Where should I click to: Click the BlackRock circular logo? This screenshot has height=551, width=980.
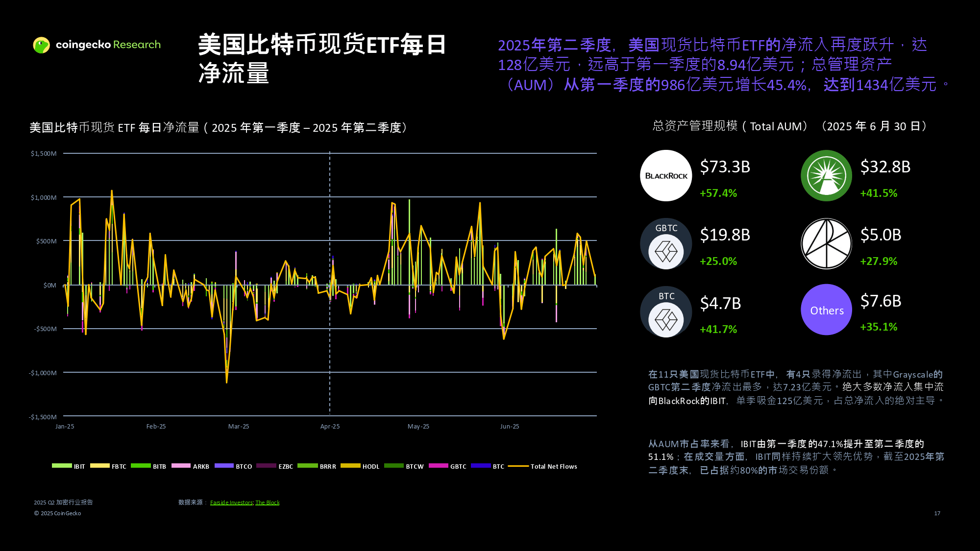click(x=666, y=176)
